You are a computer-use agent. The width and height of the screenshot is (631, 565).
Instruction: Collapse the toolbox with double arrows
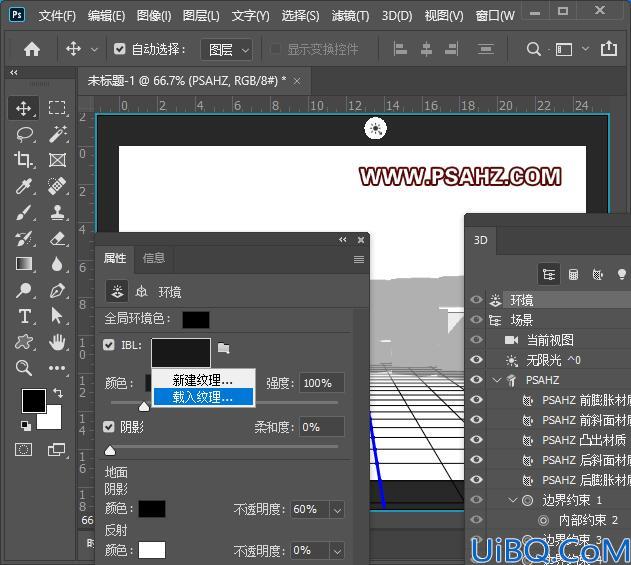point(14,72)
